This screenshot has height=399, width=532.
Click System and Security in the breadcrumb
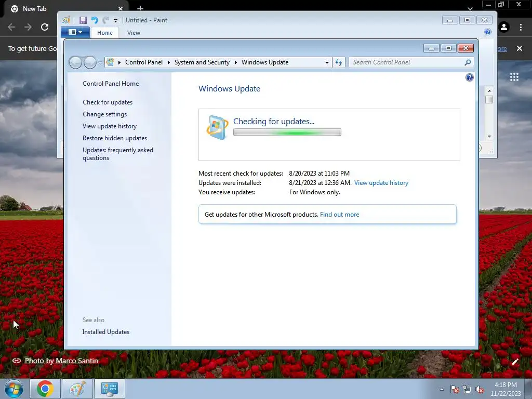pyautogui.click(x=202, y=62)
